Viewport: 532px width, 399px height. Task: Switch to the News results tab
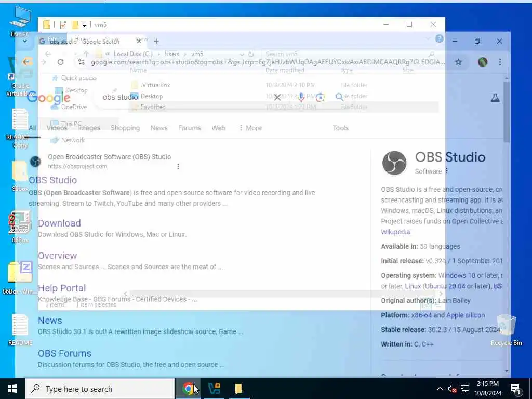click(x=159, y=128)
